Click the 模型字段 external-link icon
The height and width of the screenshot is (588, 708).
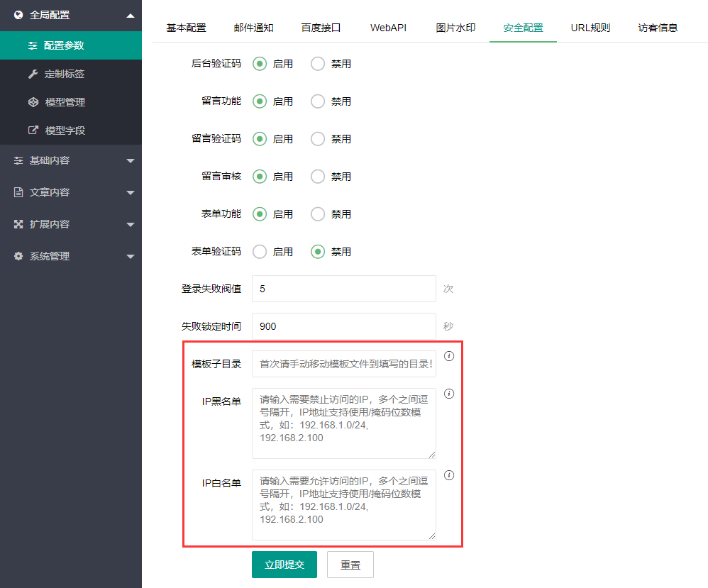coord(33,130)
